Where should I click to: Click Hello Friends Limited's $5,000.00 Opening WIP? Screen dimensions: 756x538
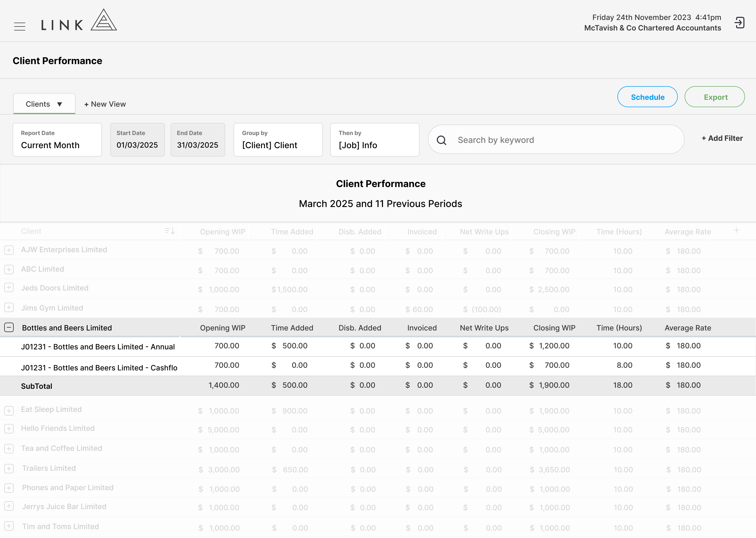pos(218,430)
